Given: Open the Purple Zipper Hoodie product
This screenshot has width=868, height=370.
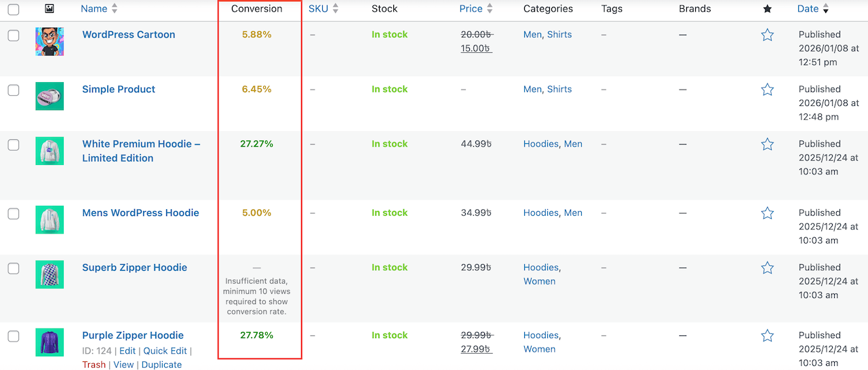Looking at the screenshot, I should (133, 335).
